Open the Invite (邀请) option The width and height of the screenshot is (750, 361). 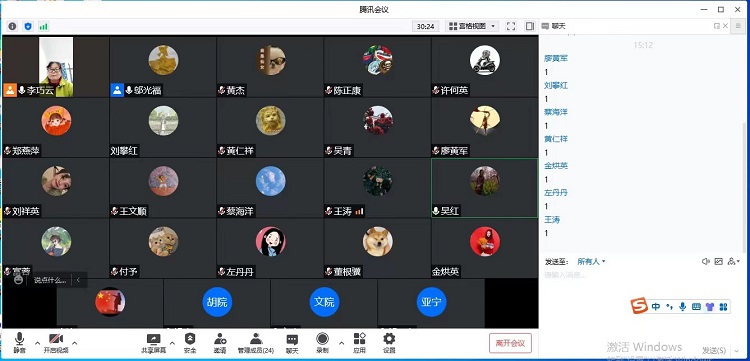[220, 343]
